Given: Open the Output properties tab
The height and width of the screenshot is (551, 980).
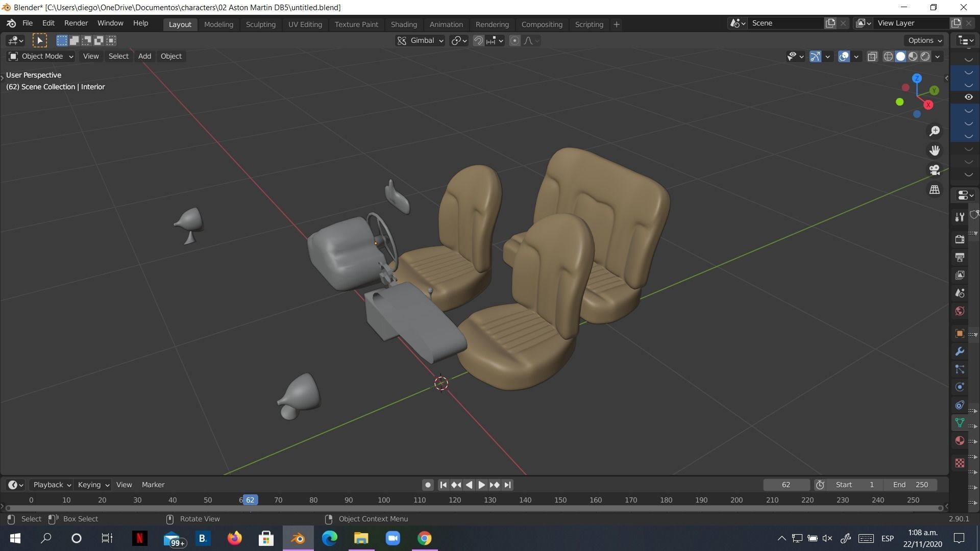Looking at the screenshot, I should pyautogui.click(x=960, y=257).
